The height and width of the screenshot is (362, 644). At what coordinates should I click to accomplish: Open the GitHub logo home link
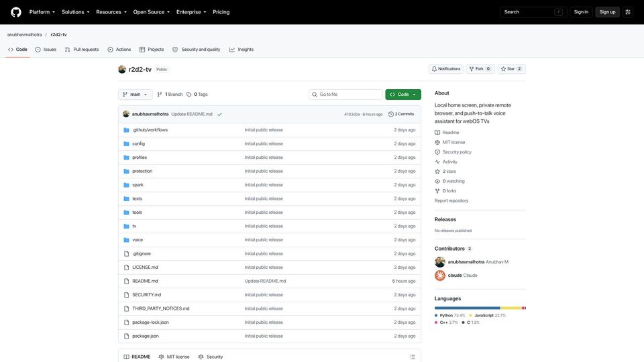[x=16, y=12]
